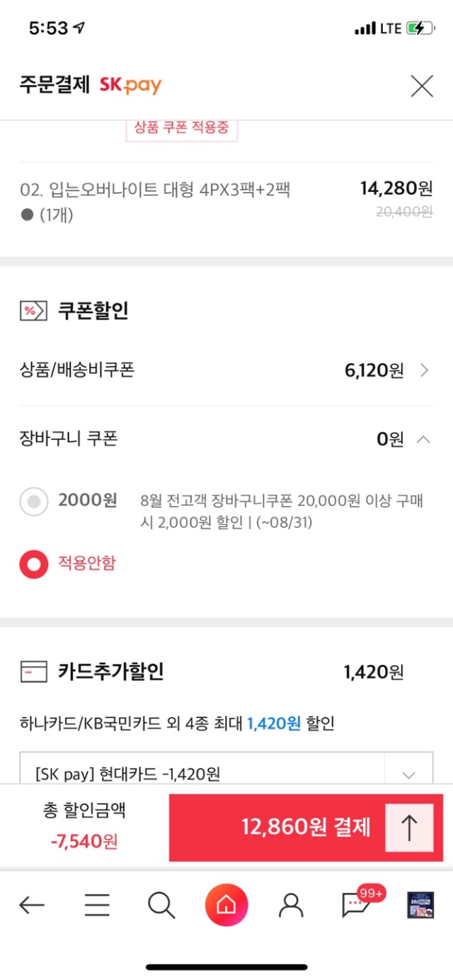This screenshot has height=980, width=453.
Task: Tap the search magnifier icon
Action: click(x=161, y=904)
